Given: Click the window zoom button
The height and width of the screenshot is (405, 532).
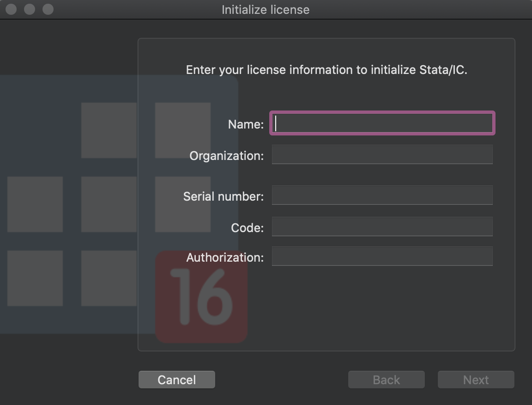Looking at the screenshot, I should [x=48, y=9].
